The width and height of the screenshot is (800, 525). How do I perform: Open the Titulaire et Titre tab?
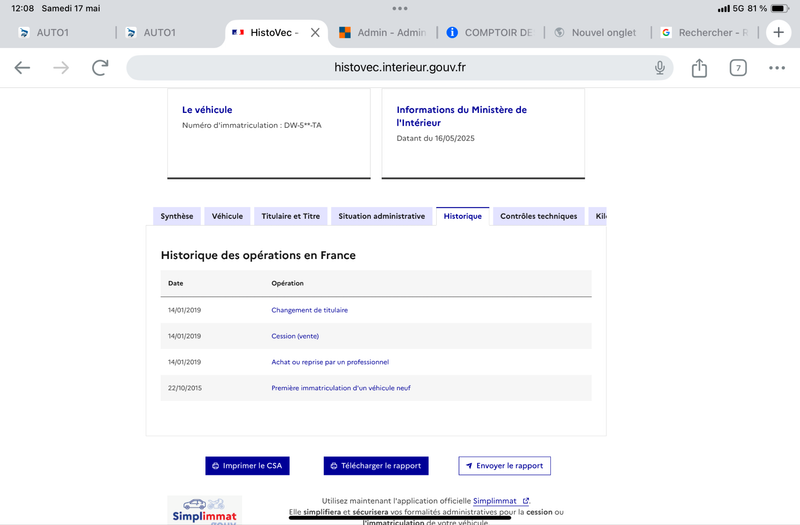point(290,216)
